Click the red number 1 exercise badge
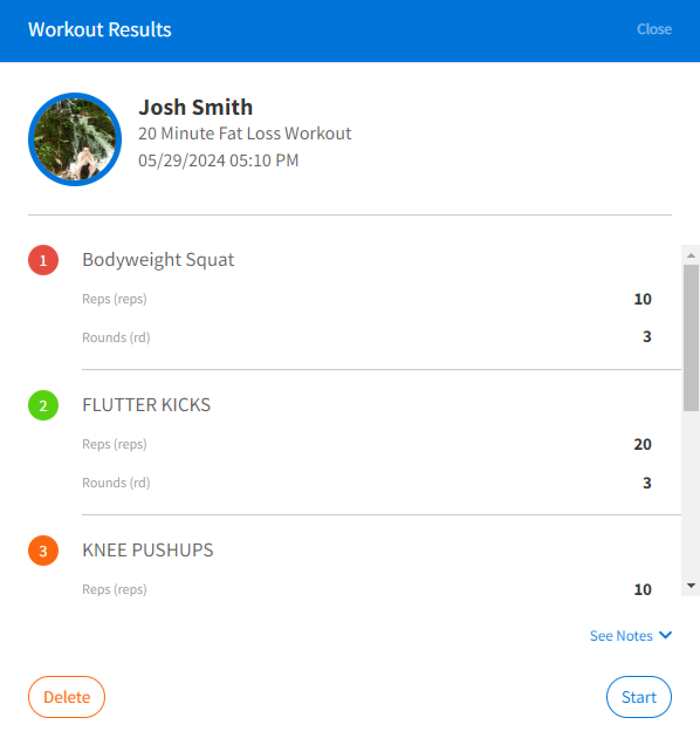 (43, 260)
